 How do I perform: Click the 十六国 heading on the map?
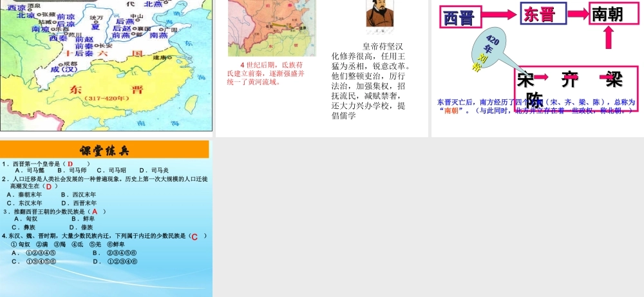(x=104, y=53)
